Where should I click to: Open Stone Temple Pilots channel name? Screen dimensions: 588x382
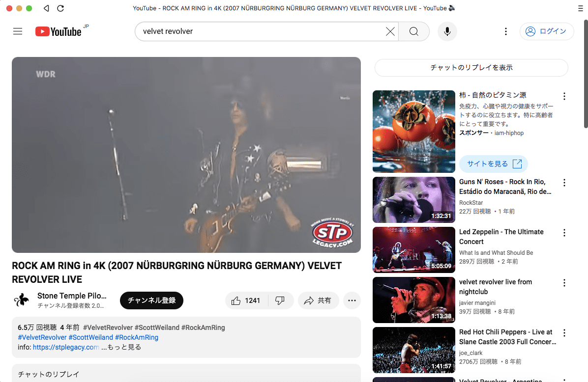click(72, 296)
